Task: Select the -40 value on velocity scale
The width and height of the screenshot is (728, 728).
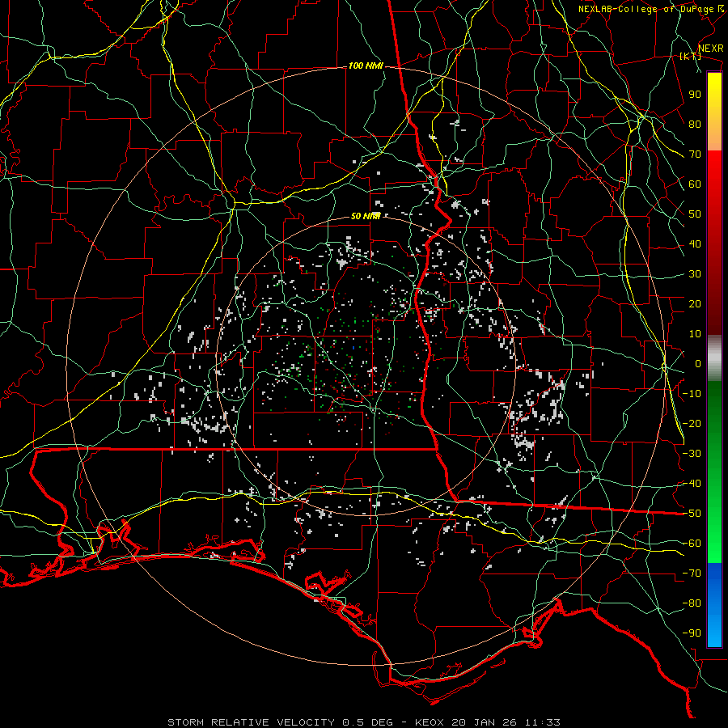Action: click(x=692, y=484)
